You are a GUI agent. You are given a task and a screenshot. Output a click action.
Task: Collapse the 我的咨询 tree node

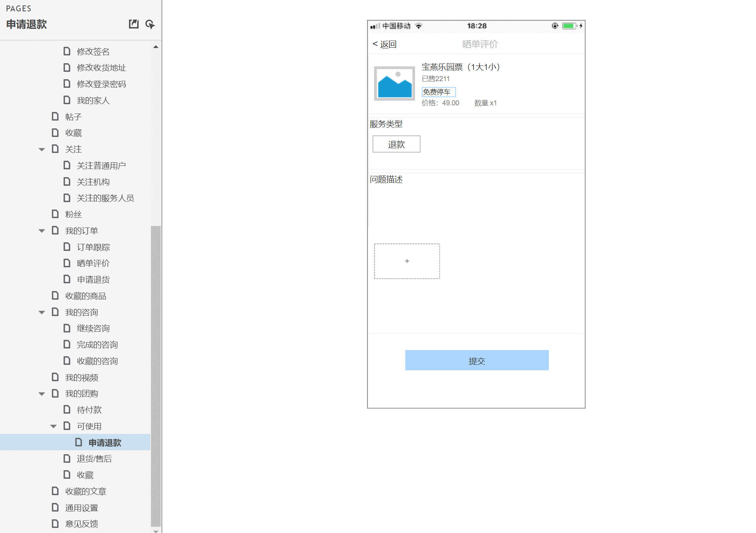click(x=42, y=313)
